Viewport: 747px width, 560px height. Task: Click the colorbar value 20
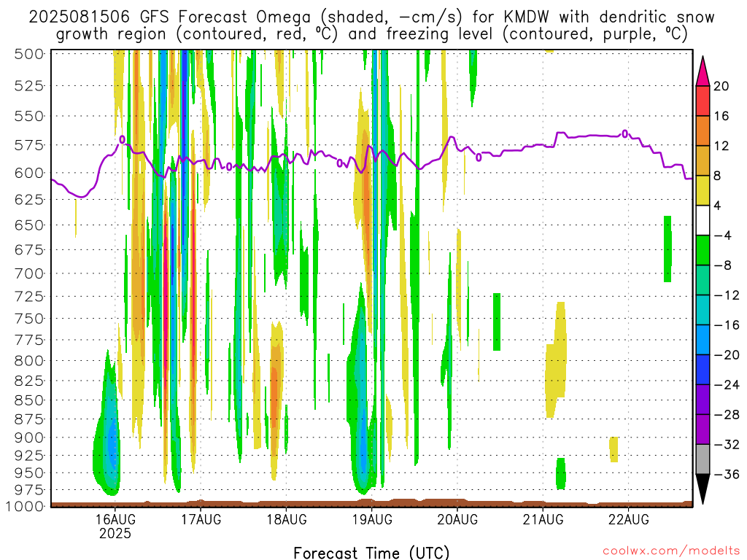(721, 86)
